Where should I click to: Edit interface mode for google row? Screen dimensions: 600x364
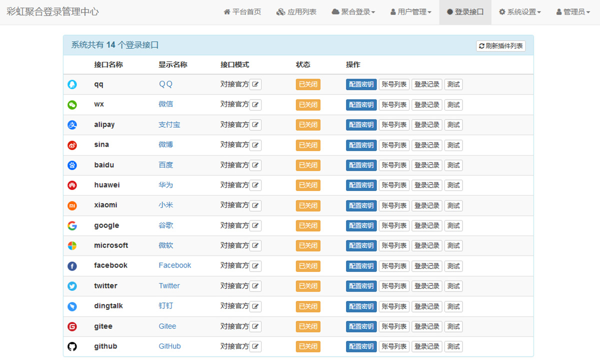pos(255,225)
